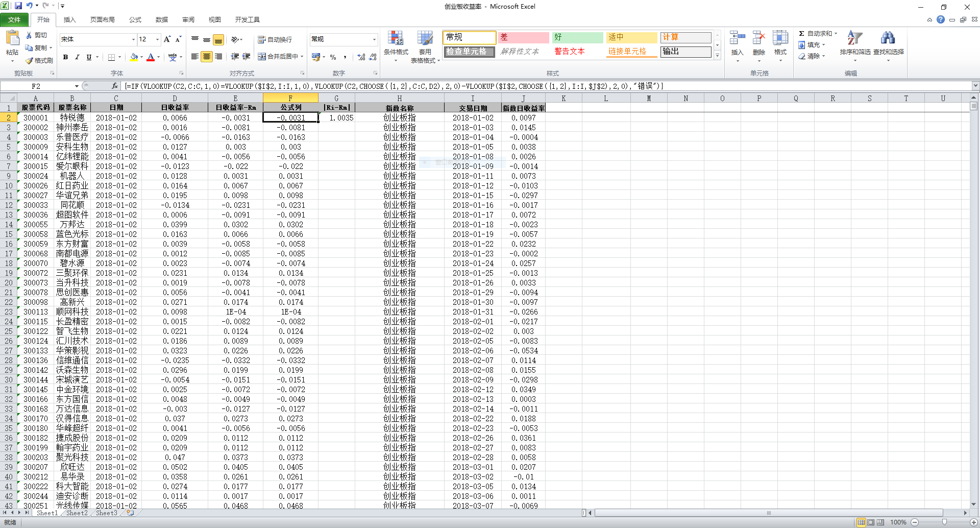Screen dimensions: 980x528
Task: Click the zoom slider in status bar
Action: pos(944,522)
